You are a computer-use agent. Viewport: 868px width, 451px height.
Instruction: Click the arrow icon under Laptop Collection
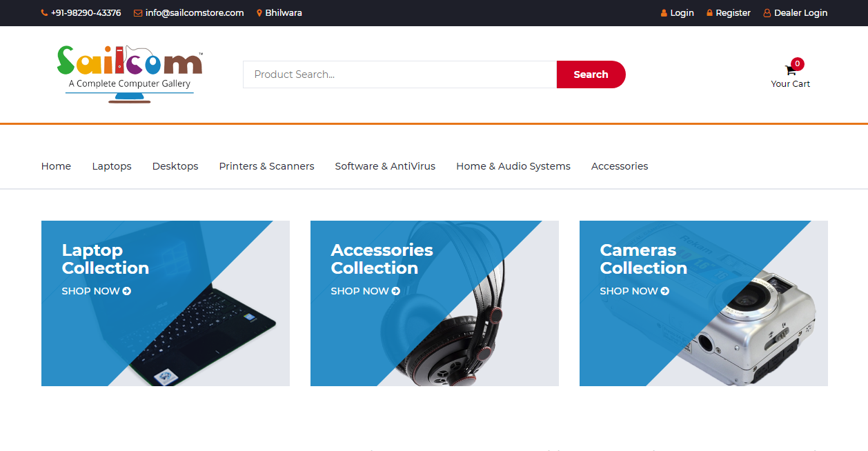click(126, 291)
